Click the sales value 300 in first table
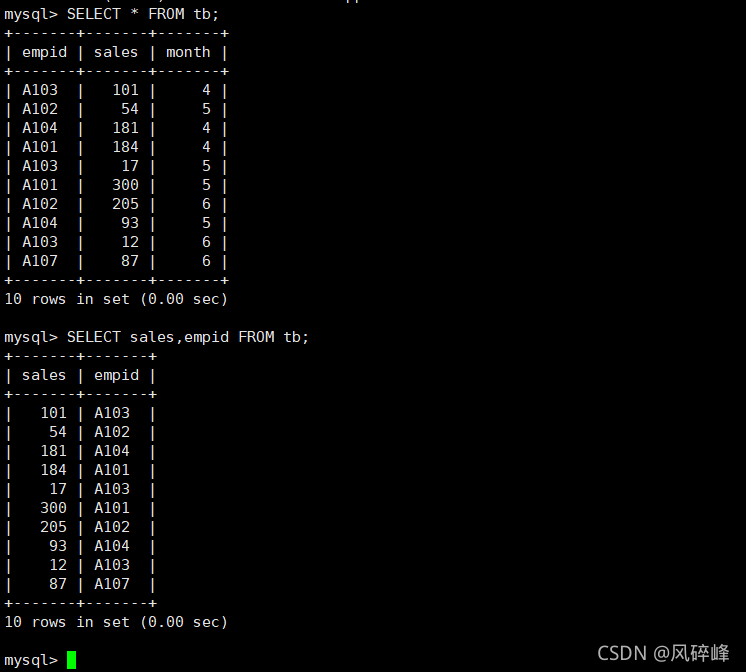 (x=126, y=185)
